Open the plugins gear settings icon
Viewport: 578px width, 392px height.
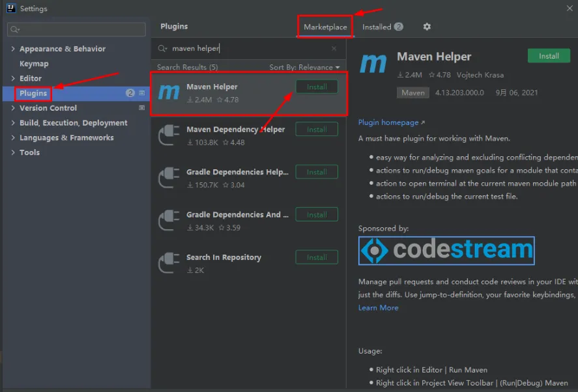coord(427,27)
